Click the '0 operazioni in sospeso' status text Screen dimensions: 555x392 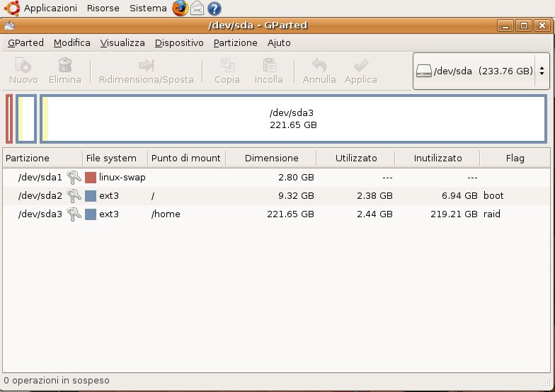coord(57,381)
